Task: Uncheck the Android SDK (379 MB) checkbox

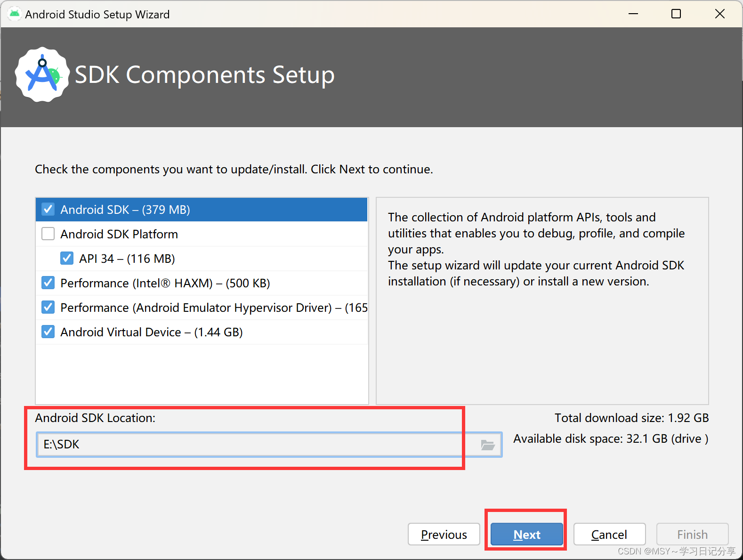Action: tap(48, 210)
